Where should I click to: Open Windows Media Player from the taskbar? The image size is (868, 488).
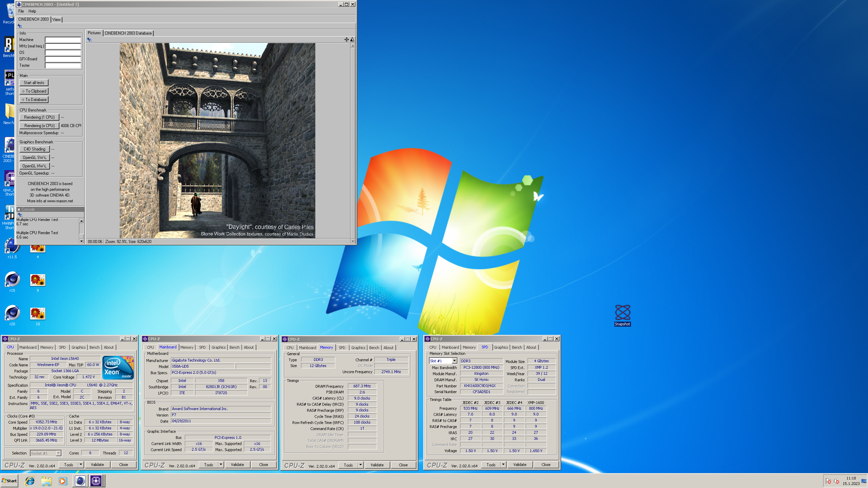coord(63,481)
